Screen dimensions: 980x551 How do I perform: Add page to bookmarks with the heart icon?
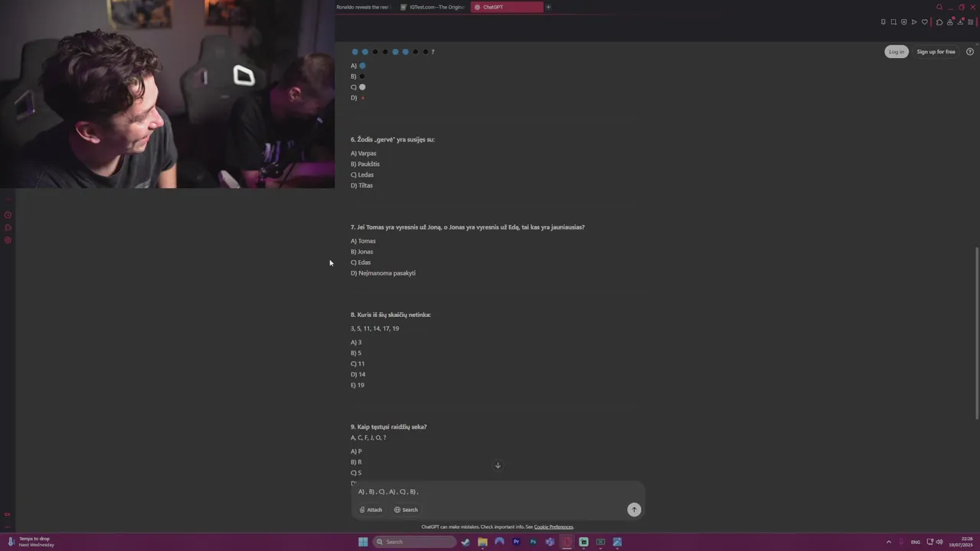coord(925,22)
